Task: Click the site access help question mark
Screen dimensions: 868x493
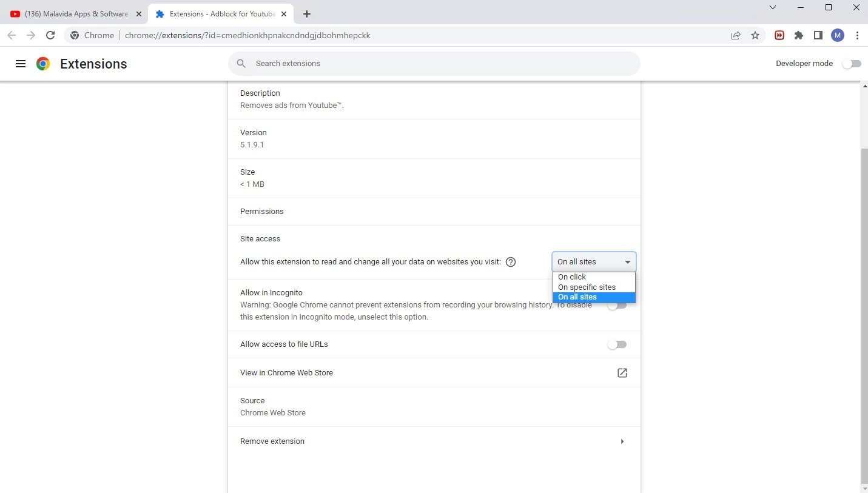Action: pos(511,262)
